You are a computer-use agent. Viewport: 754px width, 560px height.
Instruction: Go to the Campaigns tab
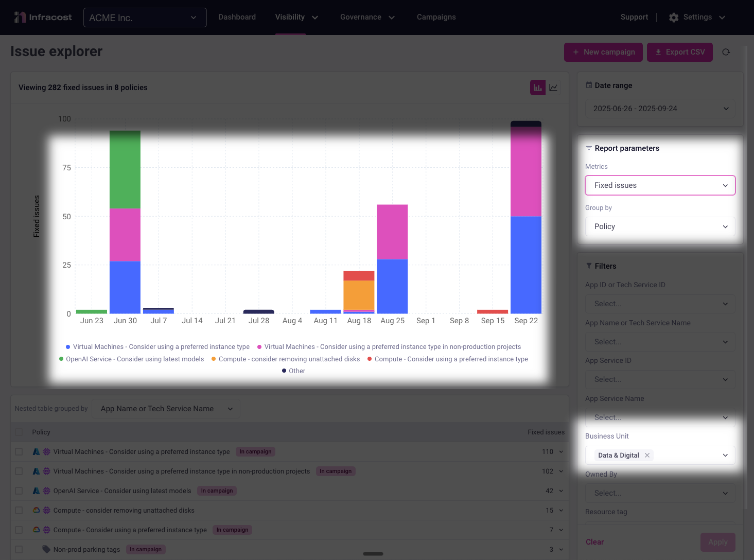pos(436,17)
